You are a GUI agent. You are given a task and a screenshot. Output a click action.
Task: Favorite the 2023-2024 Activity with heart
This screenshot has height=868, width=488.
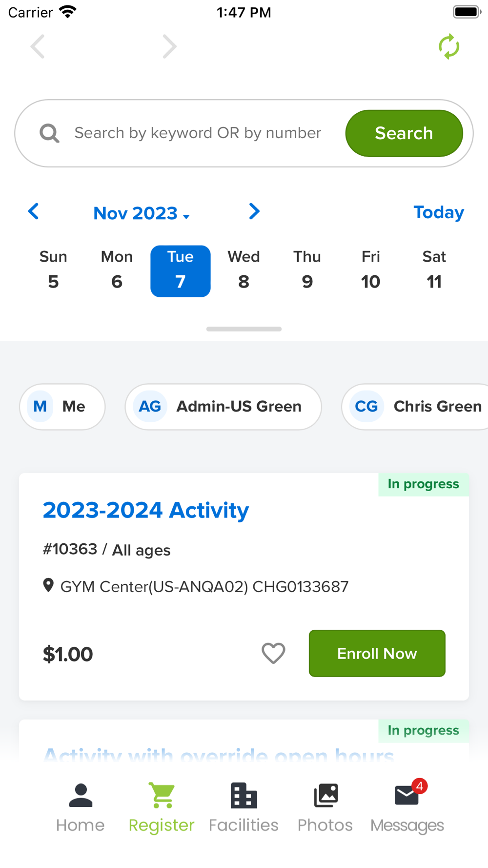tap(273, 653)
